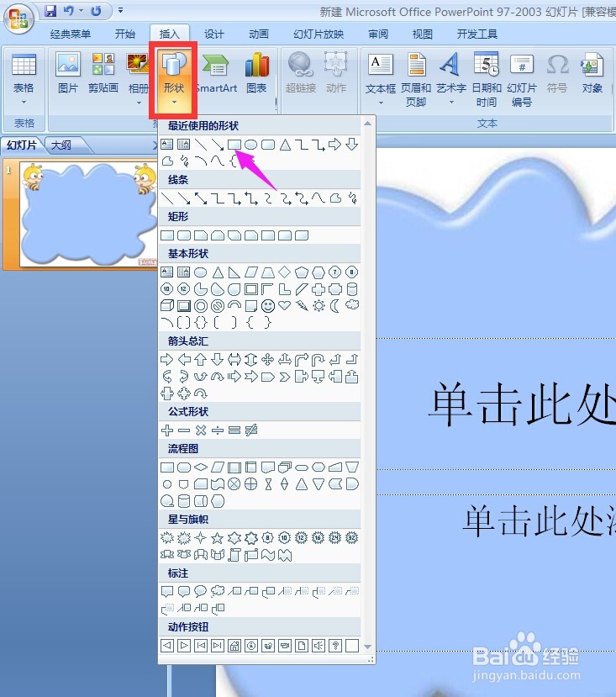Insert a SmartArt graphic
The height and width of the screenshot is (697, 616).
tap(217, 73)
